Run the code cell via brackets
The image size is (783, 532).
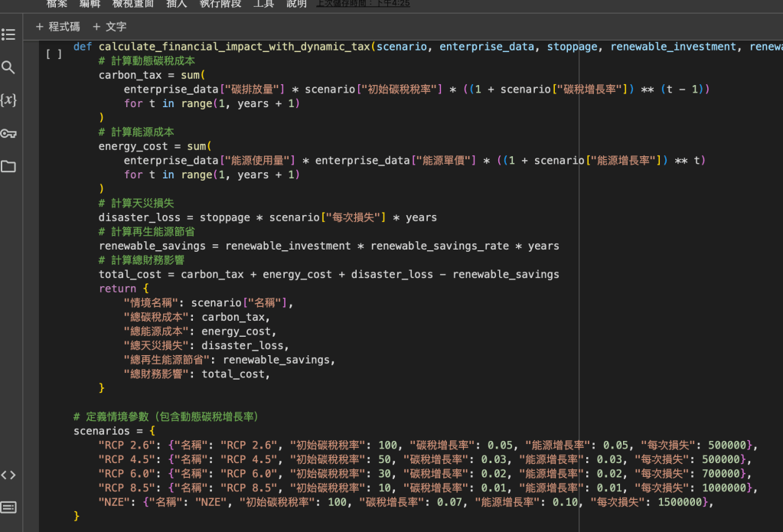[54, 54]
